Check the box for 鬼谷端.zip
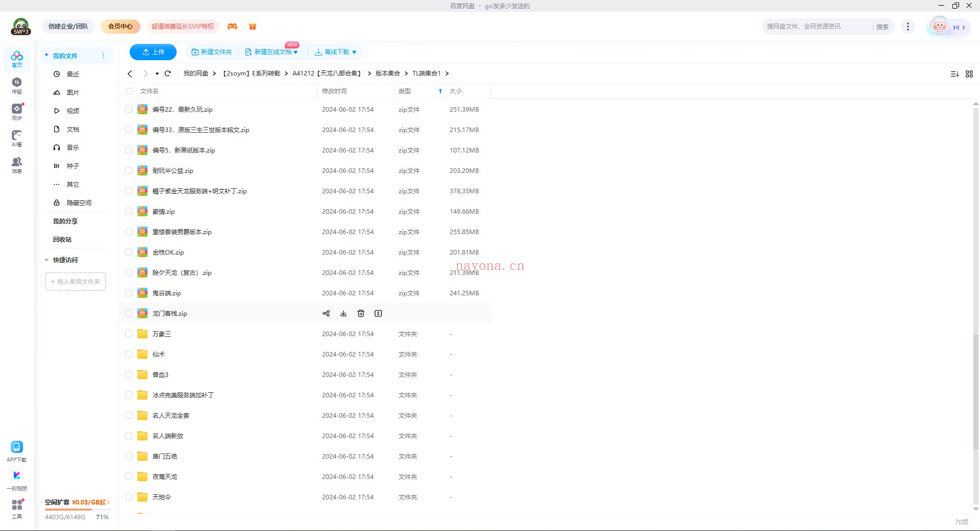The height and width of the screenshot is (531, 980). pyautogui.click(x=129, y=293)
